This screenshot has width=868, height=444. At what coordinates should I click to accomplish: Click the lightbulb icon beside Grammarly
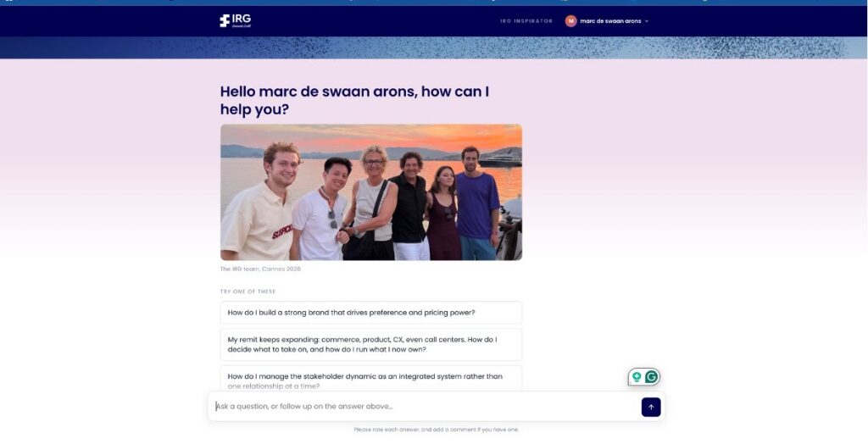pos(637,377)
